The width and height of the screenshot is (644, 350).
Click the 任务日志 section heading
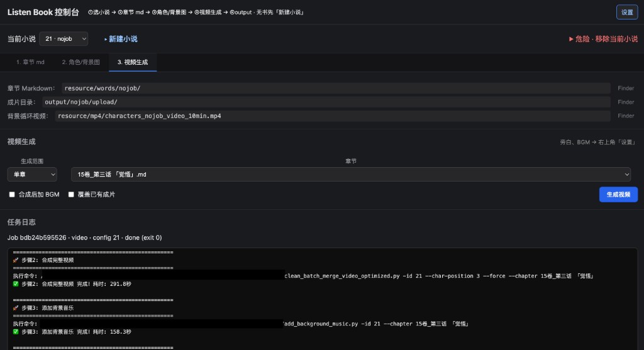(x=21, y=222)
